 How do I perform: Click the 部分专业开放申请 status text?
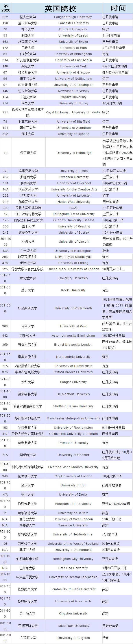115,72
